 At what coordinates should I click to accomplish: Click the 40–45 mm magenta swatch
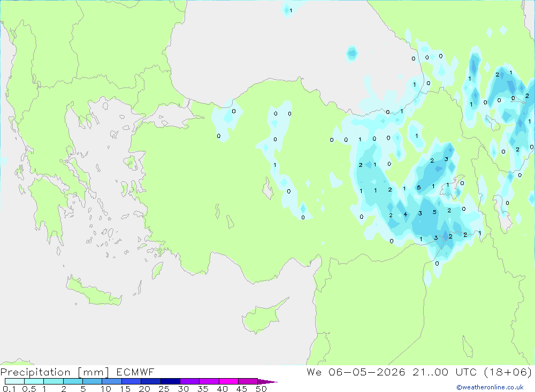(x=228, y=381)
